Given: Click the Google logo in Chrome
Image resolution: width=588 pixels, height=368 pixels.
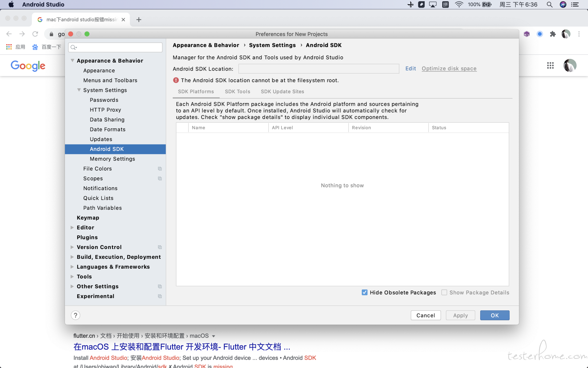Looking at the screenshot, I should (x=28, y=65).
